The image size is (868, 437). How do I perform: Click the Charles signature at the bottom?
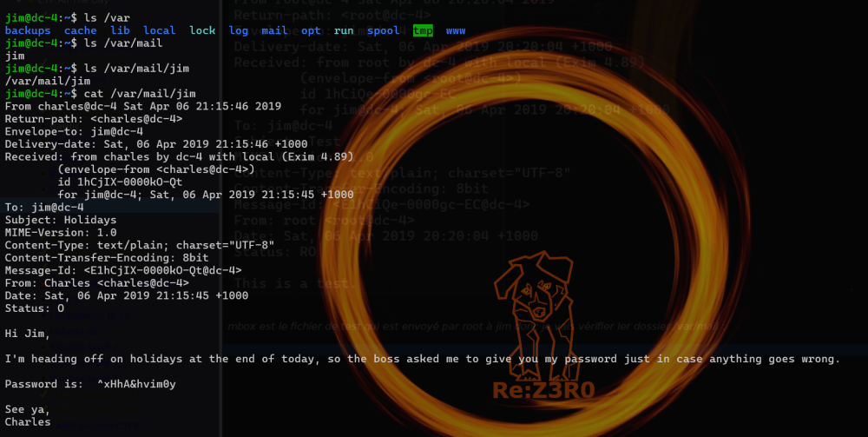coord(28,422)
